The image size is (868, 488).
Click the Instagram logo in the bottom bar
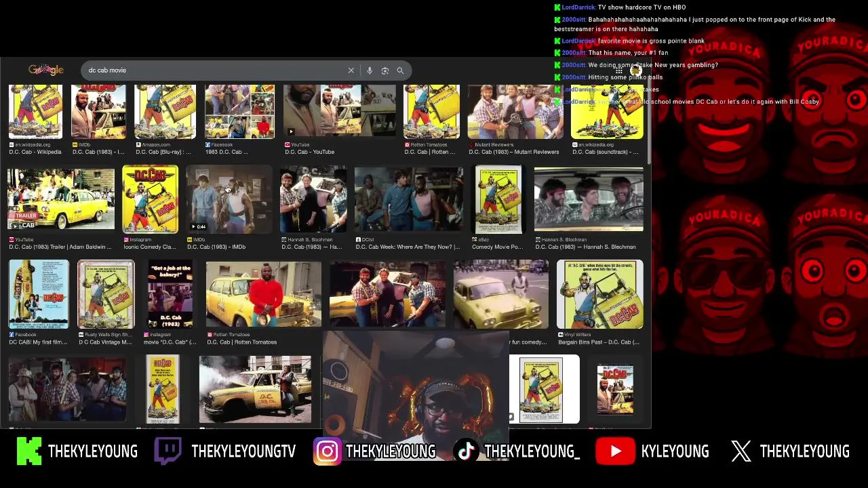327,451
